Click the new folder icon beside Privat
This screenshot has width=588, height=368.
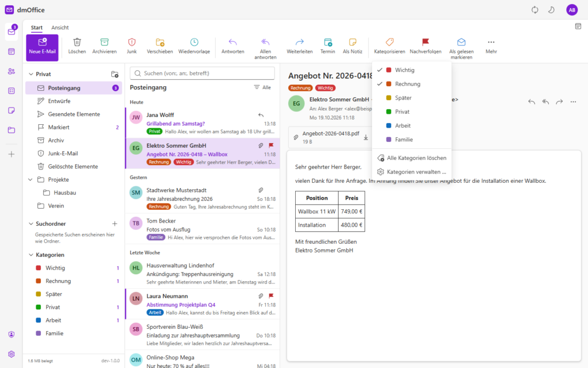tap(115, 74)
